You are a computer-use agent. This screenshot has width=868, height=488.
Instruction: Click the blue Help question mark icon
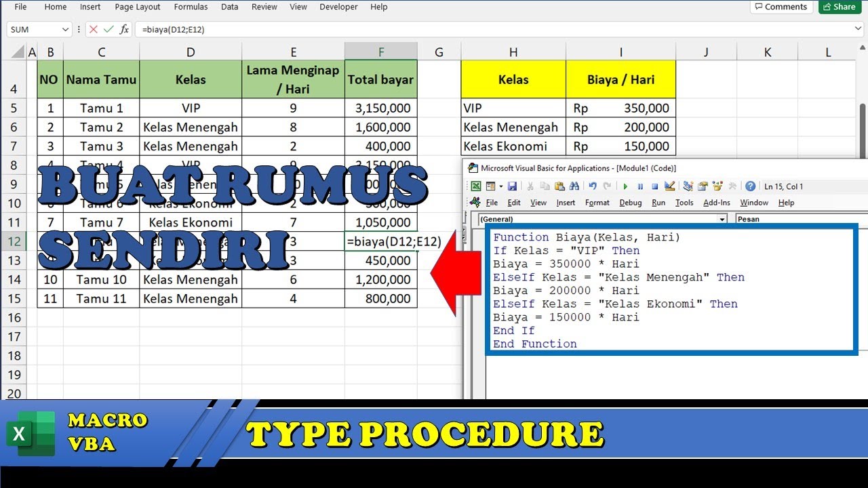[x=750, y=186]
